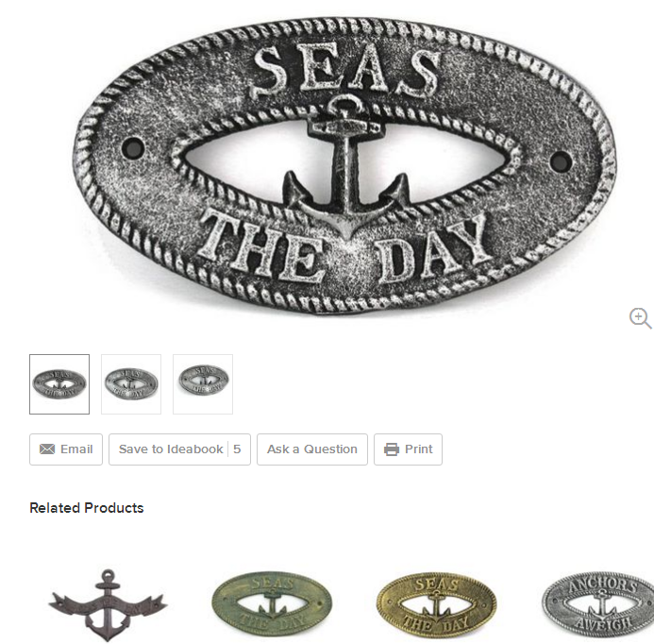Click the Email button label
This screenshot has height=644, width=654.
[76, 449]
